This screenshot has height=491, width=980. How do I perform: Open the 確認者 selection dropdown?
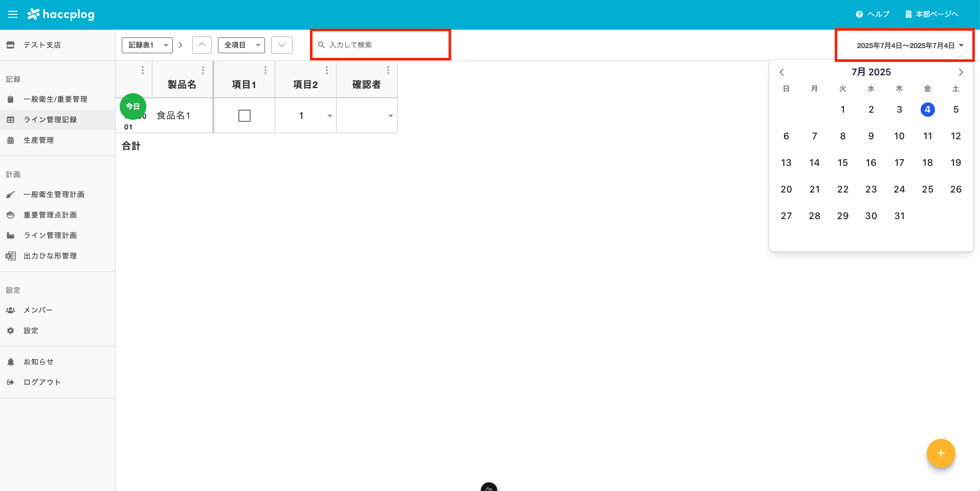[x=390, y=115]
